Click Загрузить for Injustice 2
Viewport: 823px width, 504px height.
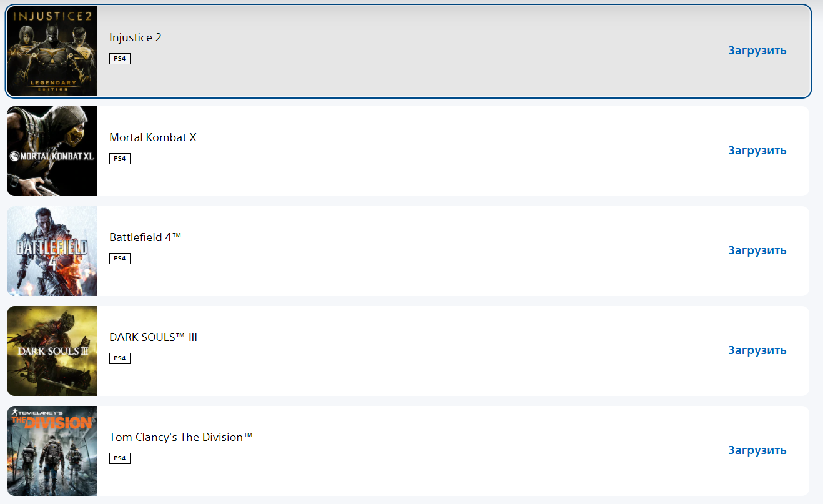point(757,51)
